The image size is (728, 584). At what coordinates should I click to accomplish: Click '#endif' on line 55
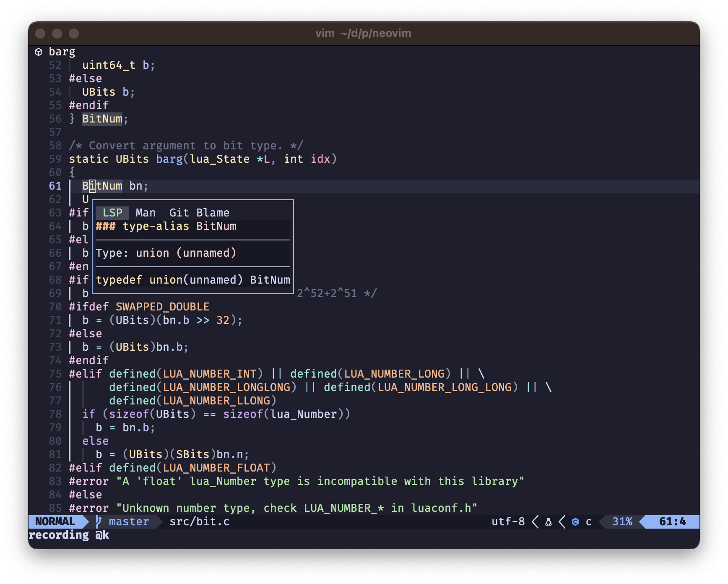point(89,105)
